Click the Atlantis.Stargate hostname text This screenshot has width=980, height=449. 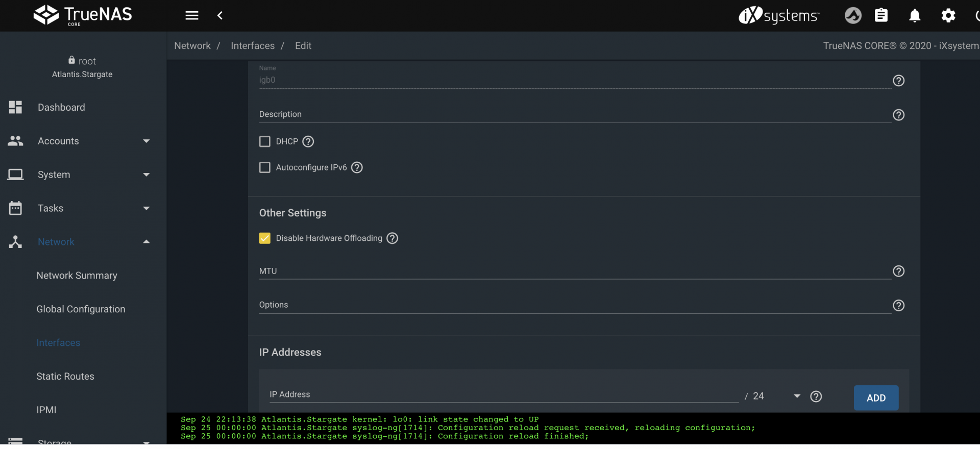[x=82, y=74]
